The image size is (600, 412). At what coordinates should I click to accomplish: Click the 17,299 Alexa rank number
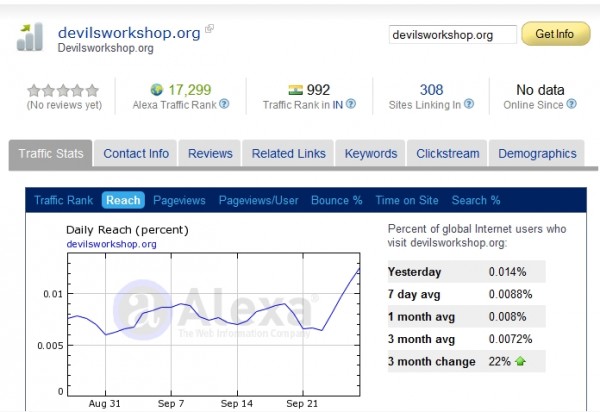point(190,90)
